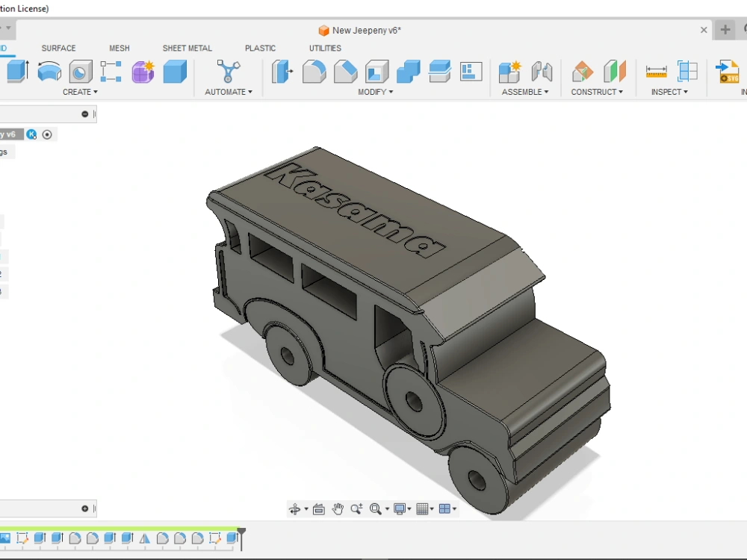Select the Combine tool
747x560 pixels.
point(409,72)
